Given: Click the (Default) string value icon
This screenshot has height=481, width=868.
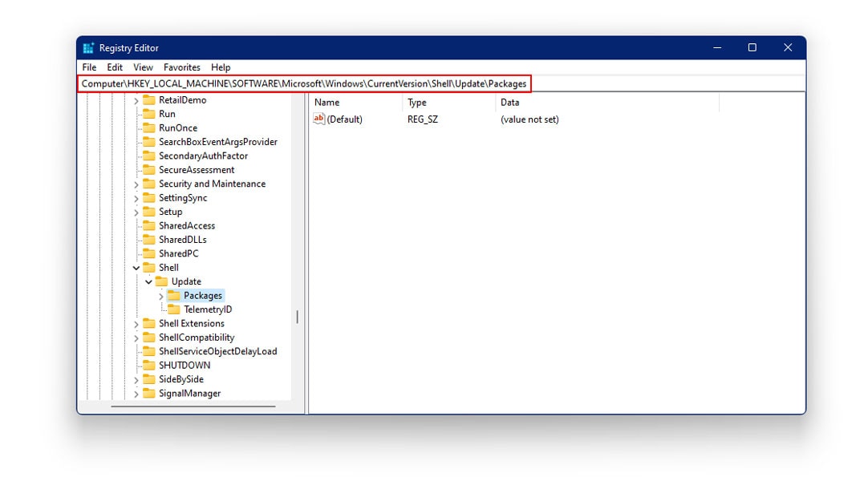Looking at the screenshot, I should pyautogui.click(x=318, y=119).
